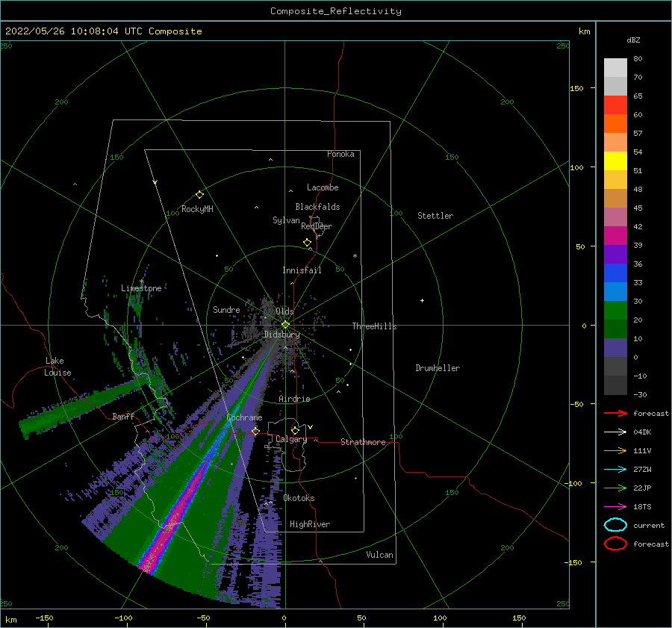Pick the orange 57-60 dBZ swatch
Viewport: 672px width, 628px height.
click(615, 123)
